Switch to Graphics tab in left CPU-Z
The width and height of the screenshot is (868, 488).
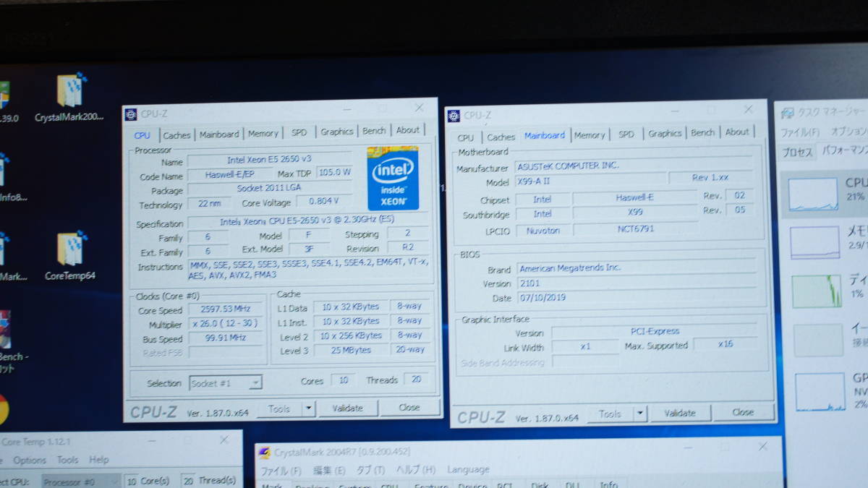337,132
